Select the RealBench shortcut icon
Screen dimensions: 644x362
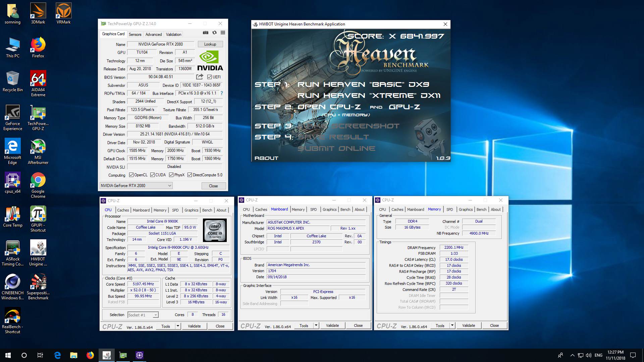point(12,321)
